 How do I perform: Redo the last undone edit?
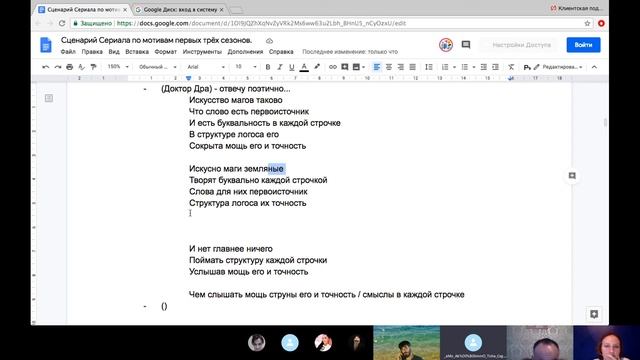point(58,67)
